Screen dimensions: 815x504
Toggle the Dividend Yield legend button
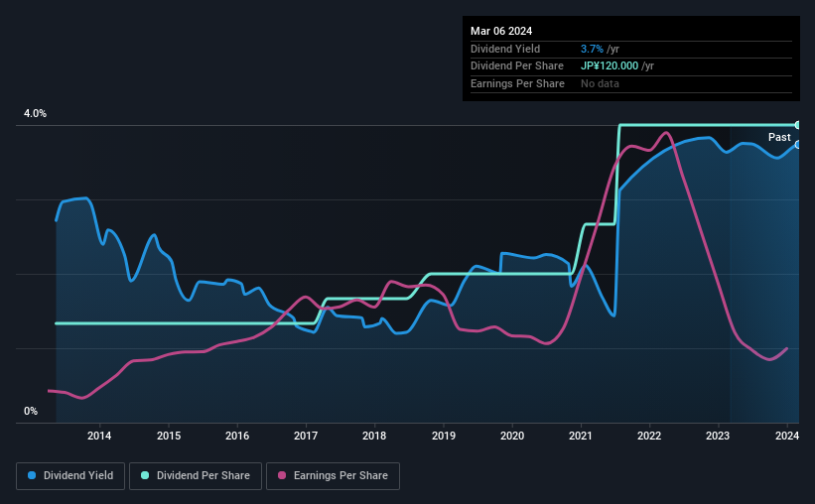pyautogui.click(x=70, y=476)
